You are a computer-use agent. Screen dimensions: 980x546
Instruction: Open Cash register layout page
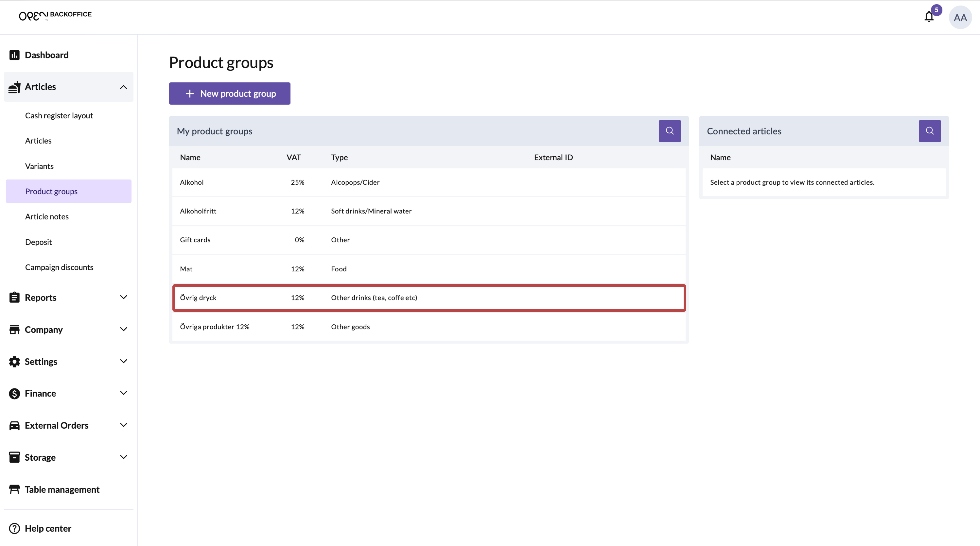tap(59, 116)
